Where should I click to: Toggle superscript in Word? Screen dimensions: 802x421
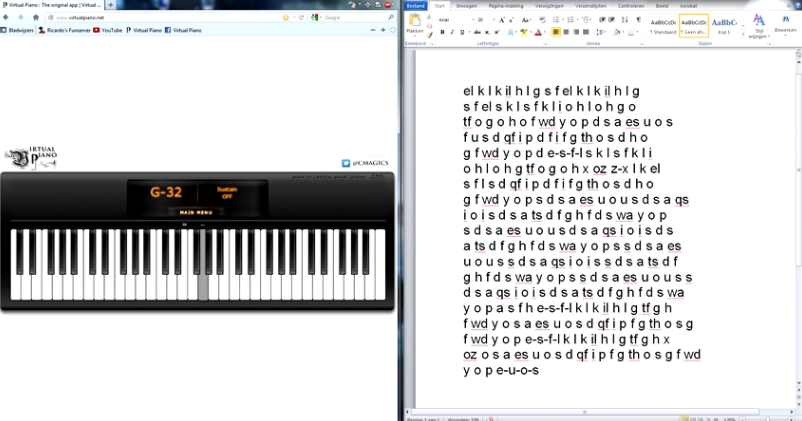497,32
